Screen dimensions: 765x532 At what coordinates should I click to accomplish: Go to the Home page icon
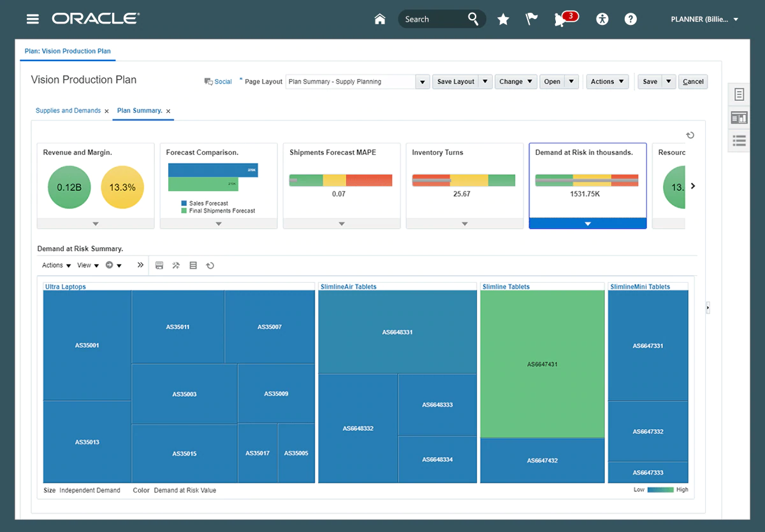click(x=380, y=19)
